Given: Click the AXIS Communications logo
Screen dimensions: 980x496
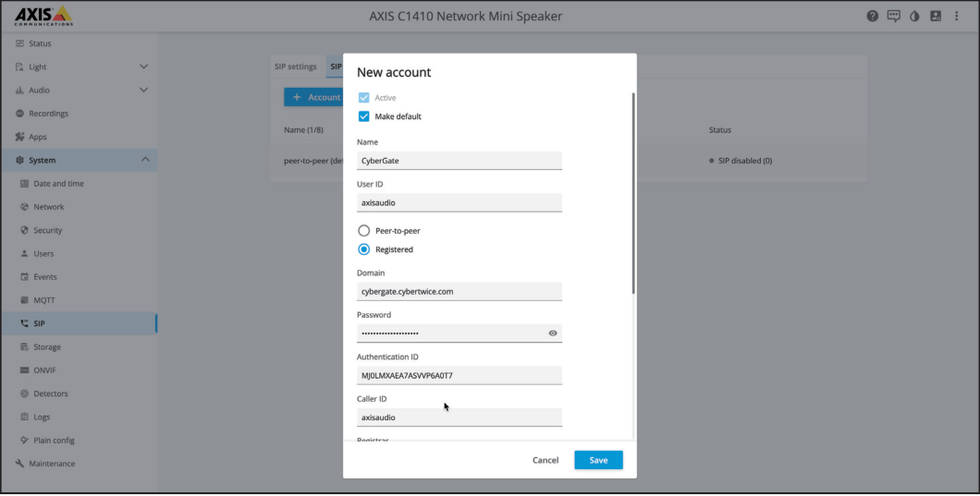Looking at the screenshot, I should point(43,16).
